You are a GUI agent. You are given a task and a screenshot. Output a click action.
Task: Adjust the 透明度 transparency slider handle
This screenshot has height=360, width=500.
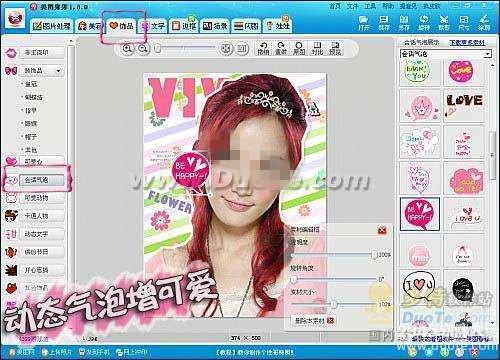click(x=374, y=255)
